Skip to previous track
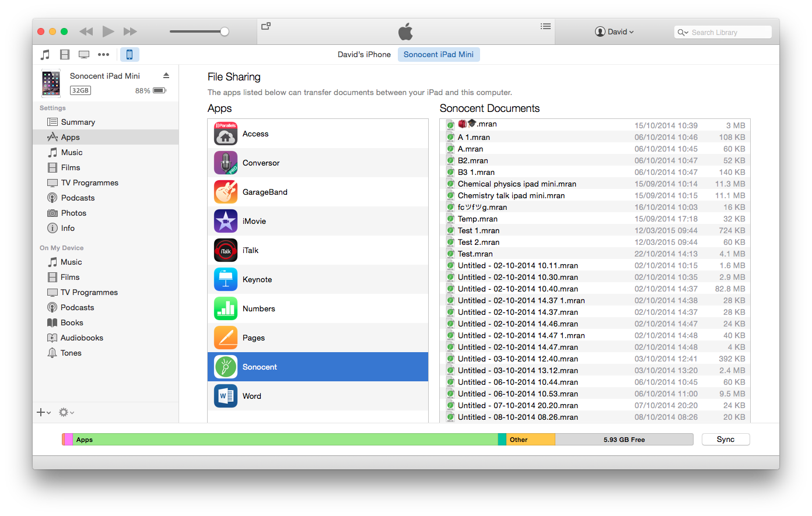This screenshot has height=516, width=812. tap(86, 31)
